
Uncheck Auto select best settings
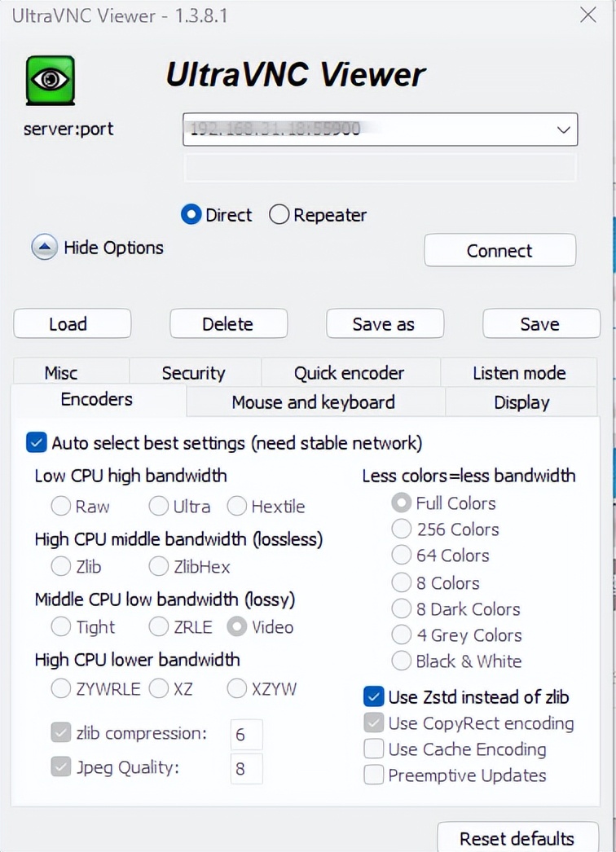pyautogui.click(x=37, y=443)
